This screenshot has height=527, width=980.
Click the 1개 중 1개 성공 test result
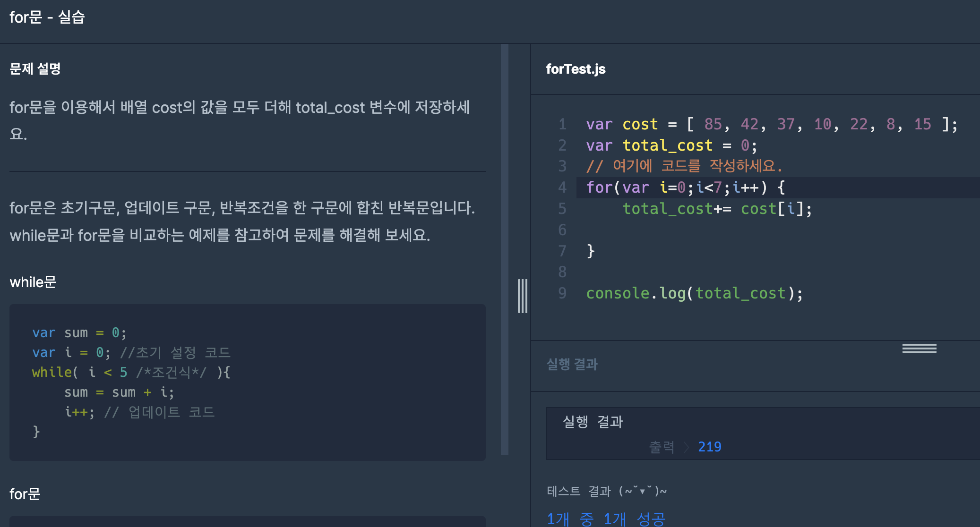point(606,518)
